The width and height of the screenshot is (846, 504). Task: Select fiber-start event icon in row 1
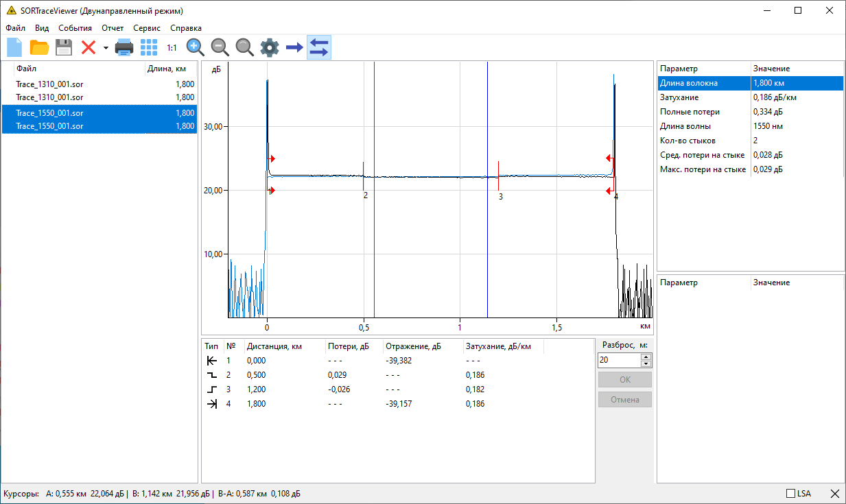tap(211, 361)
